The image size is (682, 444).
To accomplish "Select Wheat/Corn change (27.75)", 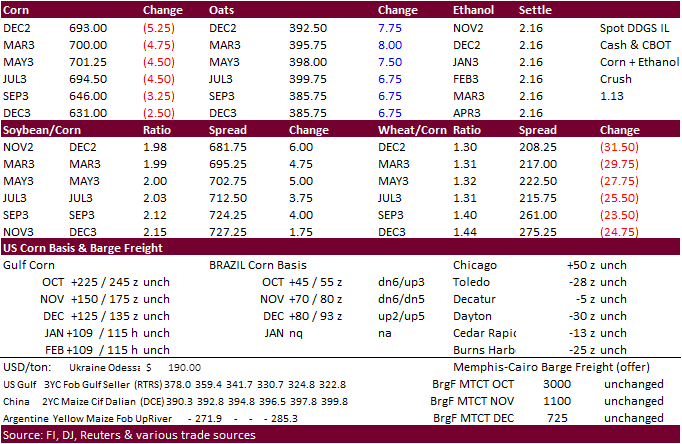I will pos(619,181).
